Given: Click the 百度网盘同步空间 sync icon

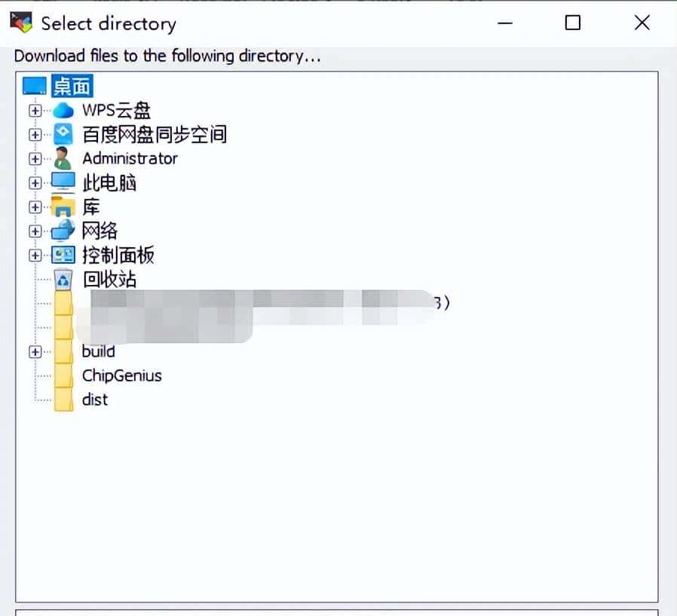Looking at the screenshot, I should (x=63, y=134).
